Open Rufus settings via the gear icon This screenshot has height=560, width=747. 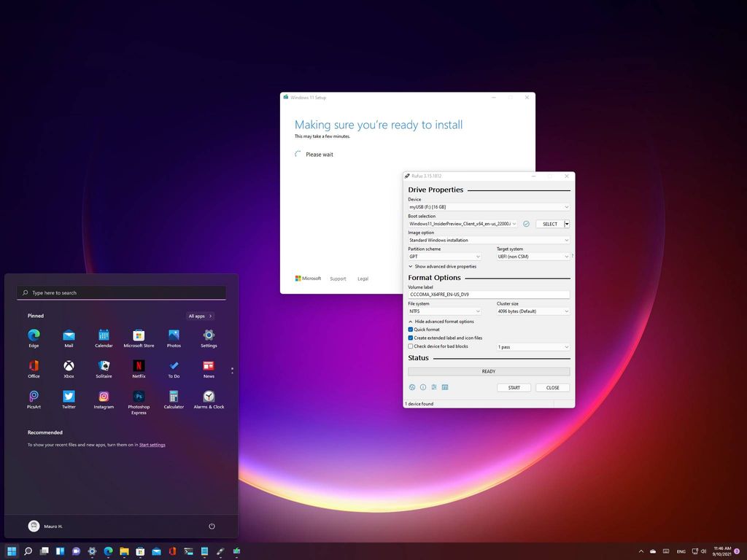pos(433,387)
